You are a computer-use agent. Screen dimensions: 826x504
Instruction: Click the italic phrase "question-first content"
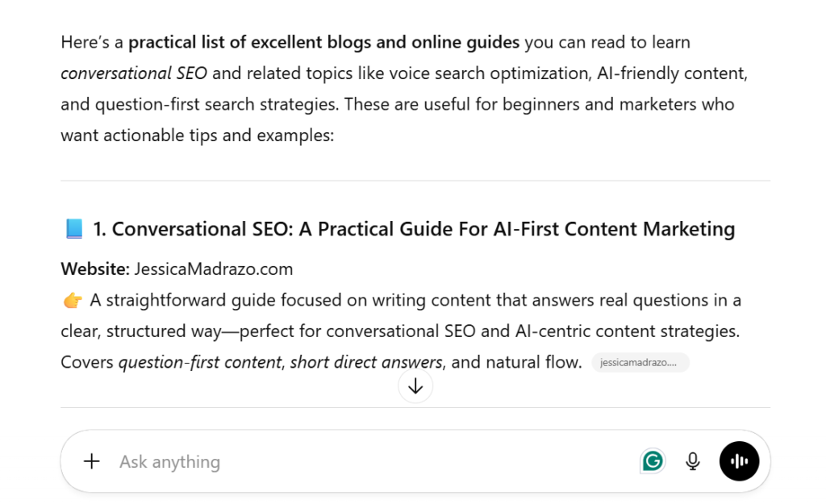coord(200,362)
